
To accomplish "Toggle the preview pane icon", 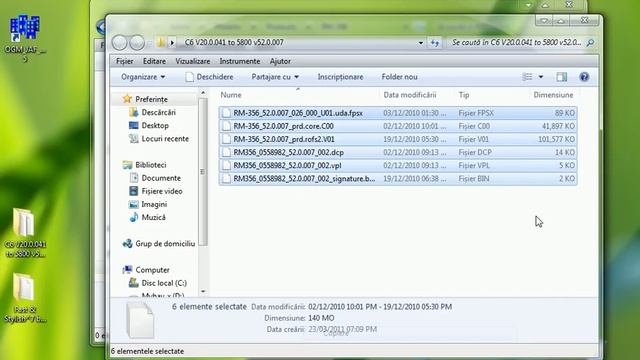I will [562, 77].
